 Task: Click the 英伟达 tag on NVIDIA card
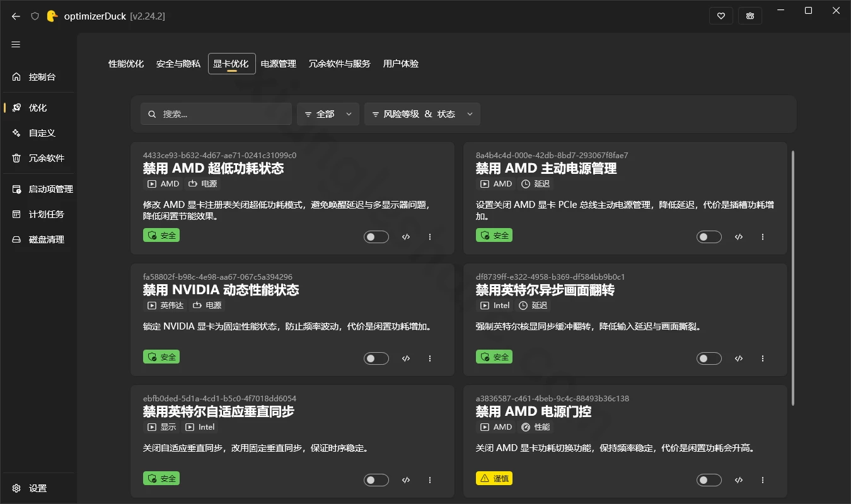pyautogui.click(x=166, y=306)
